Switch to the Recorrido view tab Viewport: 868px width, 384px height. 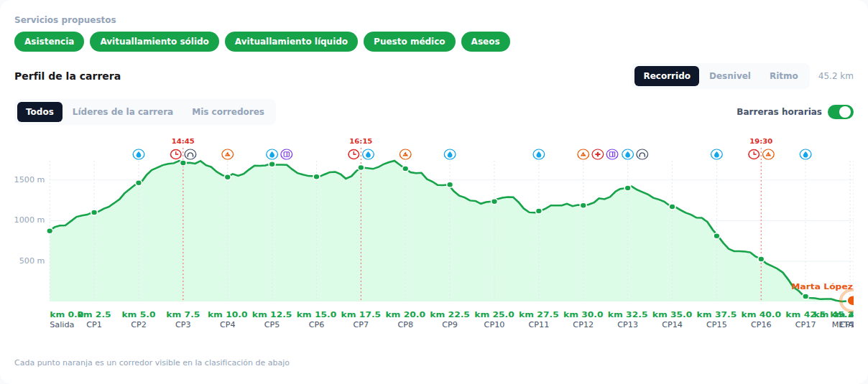[x=667, y=76]
